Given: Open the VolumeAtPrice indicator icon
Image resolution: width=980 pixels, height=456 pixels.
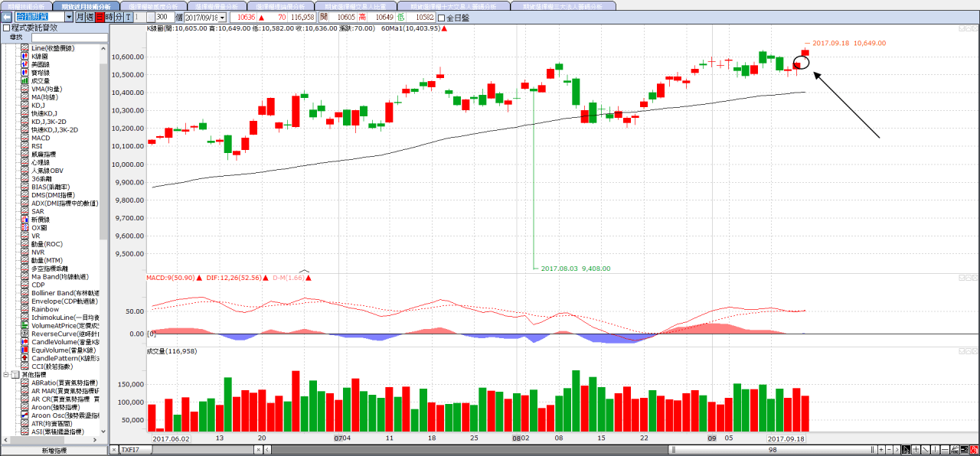Looking at the screenshot, I should click(x=24, y=325).
